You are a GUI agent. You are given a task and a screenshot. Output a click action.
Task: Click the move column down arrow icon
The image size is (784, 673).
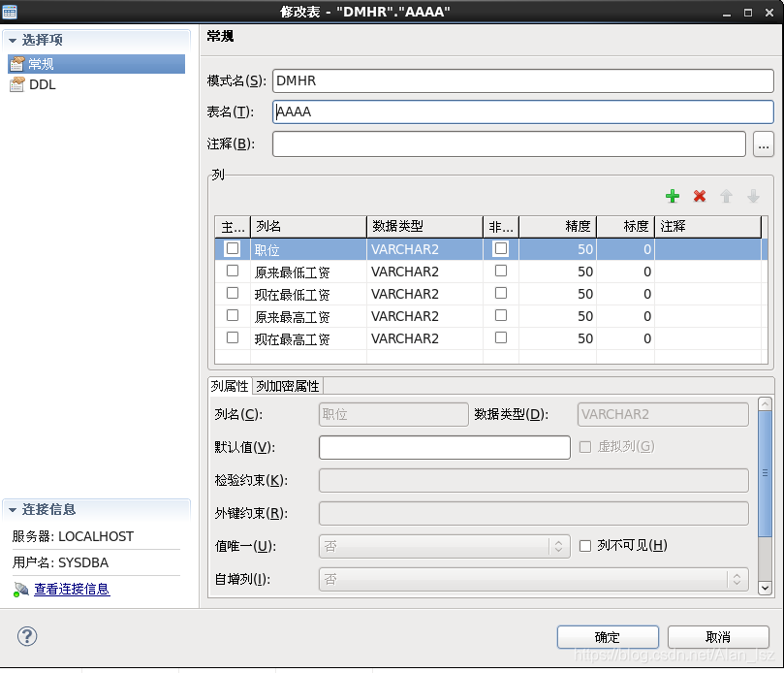753,196
